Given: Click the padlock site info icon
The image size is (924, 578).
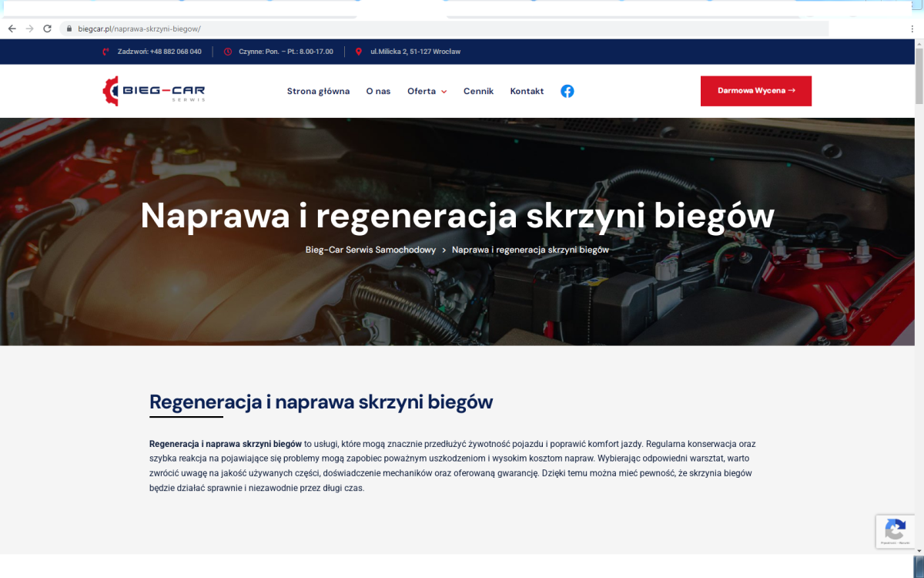Looking at the screenshot, I should click(69, 29).
